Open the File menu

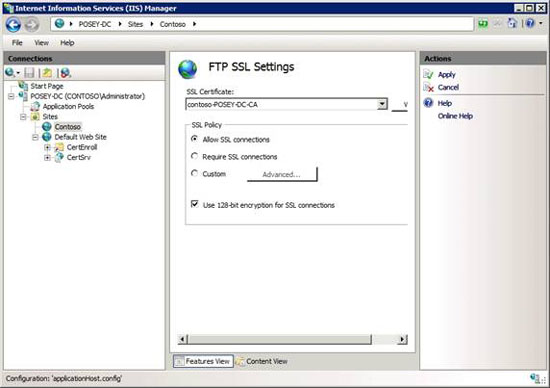coord(17,43)
